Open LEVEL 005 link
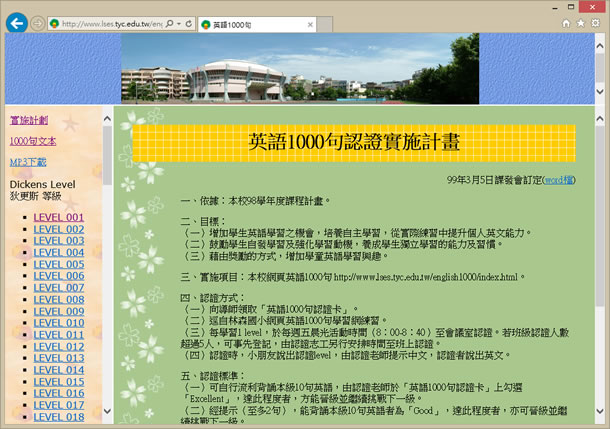This screenshot has width=610, height=429. tap(59, 264)
